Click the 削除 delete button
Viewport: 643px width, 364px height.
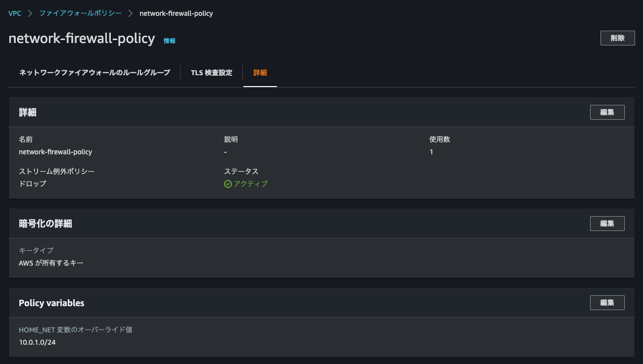617,38
